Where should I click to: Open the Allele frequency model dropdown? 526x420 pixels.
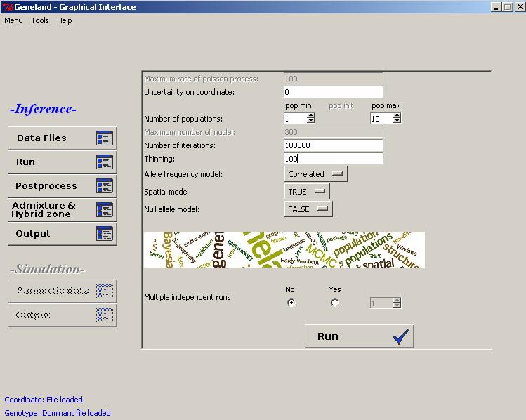click(315, 174)
